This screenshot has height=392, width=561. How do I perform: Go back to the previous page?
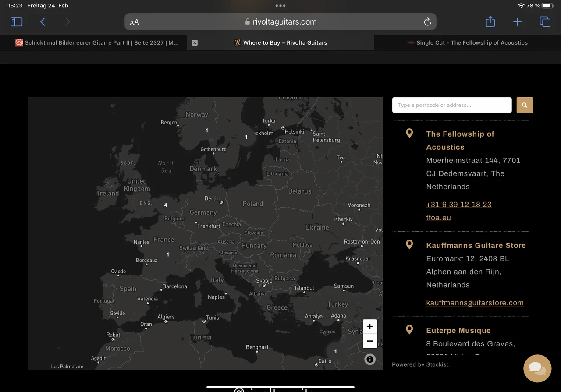tap(43, 21)
